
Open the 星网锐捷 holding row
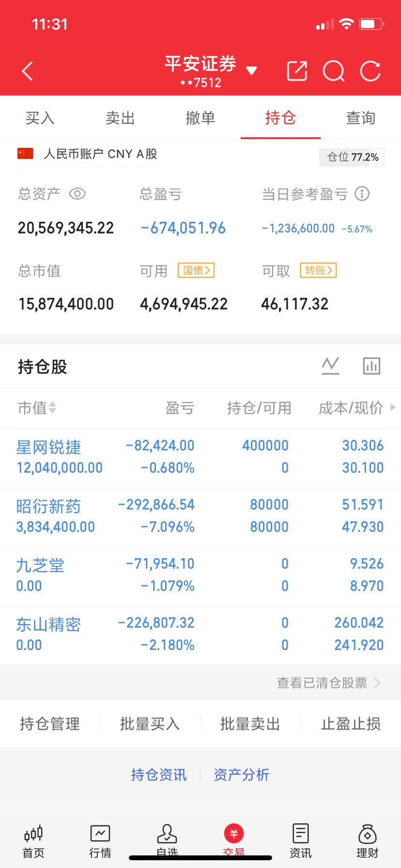tap(200, 457)
